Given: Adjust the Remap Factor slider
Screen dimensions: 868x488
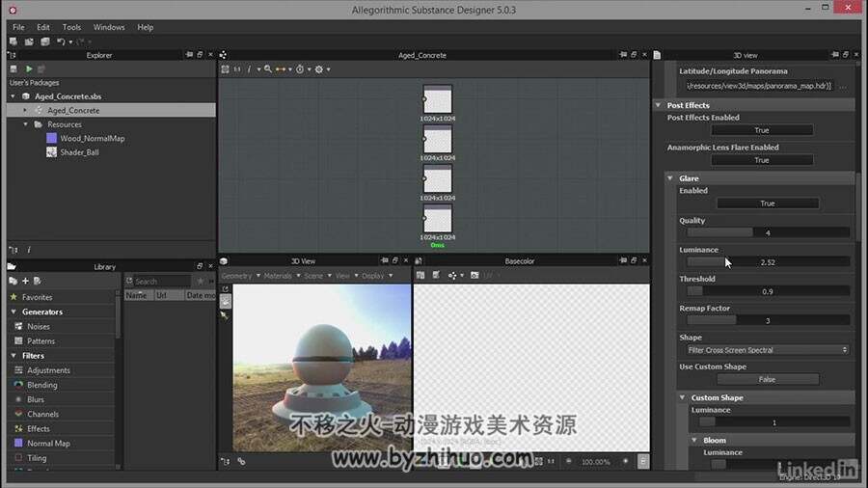Looking at the screenshot, I should point(768,320).
